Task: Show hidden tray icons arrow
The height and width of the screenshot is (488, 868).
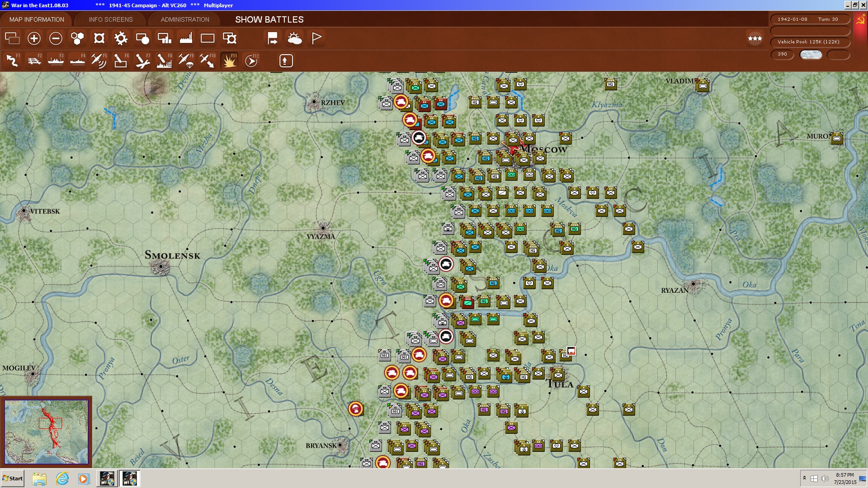Action: [804, 478]
